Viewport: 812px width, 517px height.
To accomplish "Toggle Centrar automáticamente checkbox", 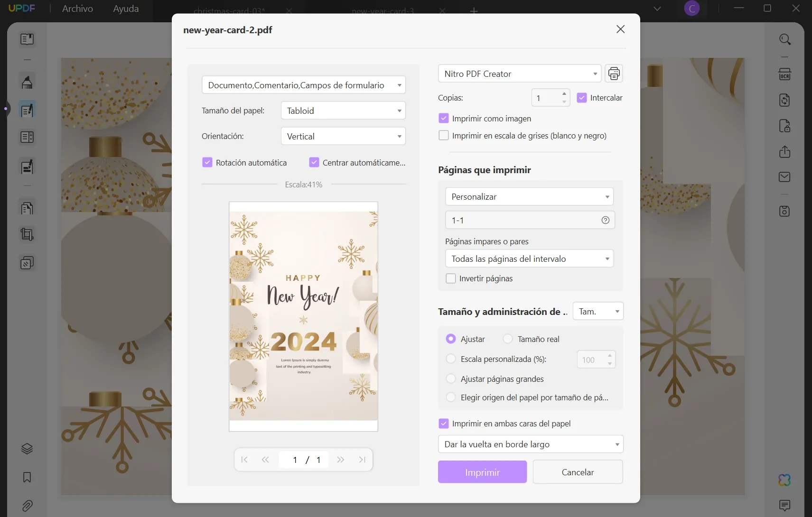I will point(314,162).
